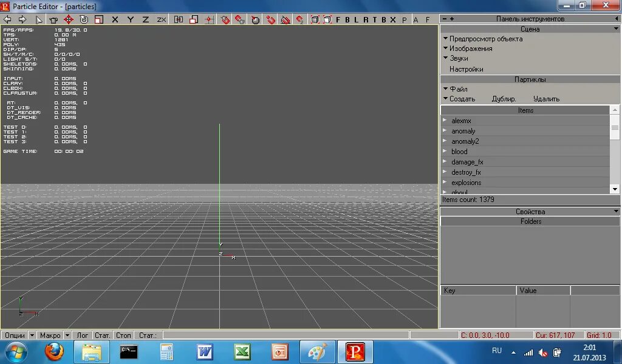Click the mirrored-boxes icon after ZX
The width and height of the screenshot is (622, 364).
click(179, 19)
